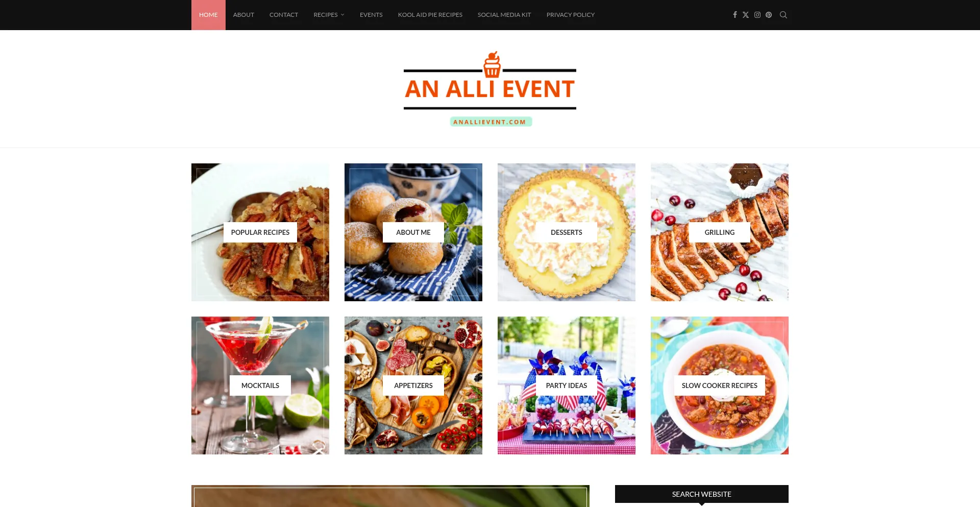Image resolution: width=980 pixels, height=507 pixels.
Task: Open the About menu item
Action: [243, 15]
